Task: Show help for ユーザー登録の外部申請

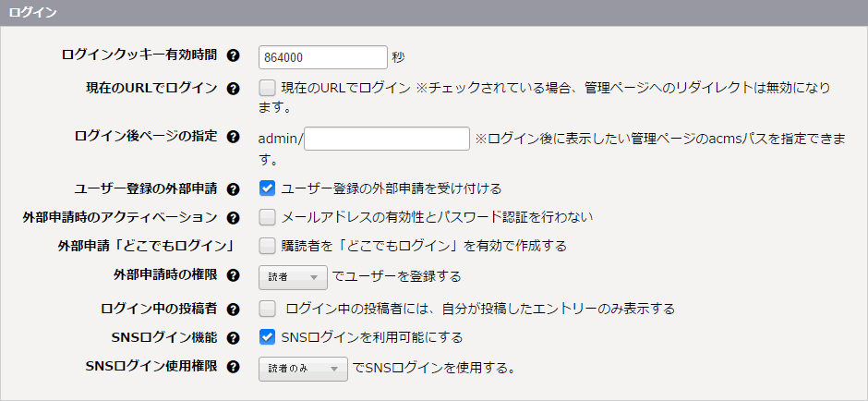Action: 234,189
